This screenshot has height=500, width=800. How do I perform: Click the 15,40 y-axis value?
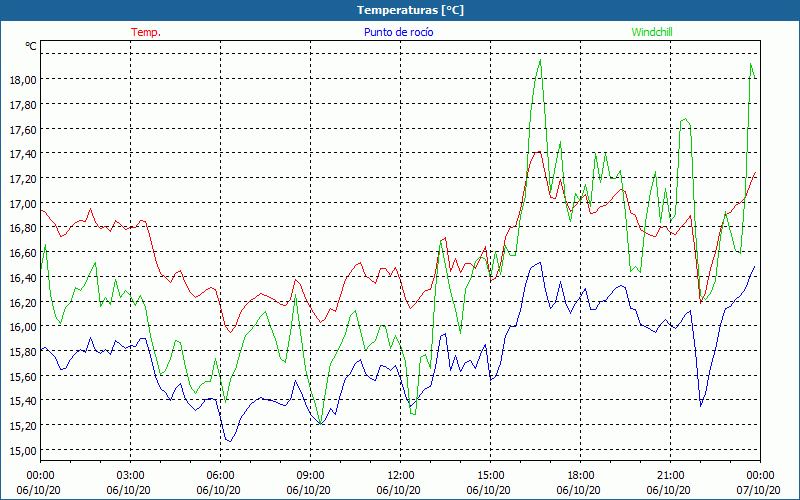(x=23, y=401)
